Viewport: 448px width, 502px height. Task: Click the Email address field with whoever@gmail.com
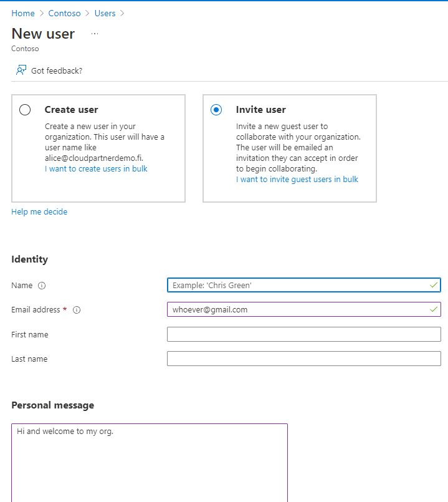[x=298, y=309]
